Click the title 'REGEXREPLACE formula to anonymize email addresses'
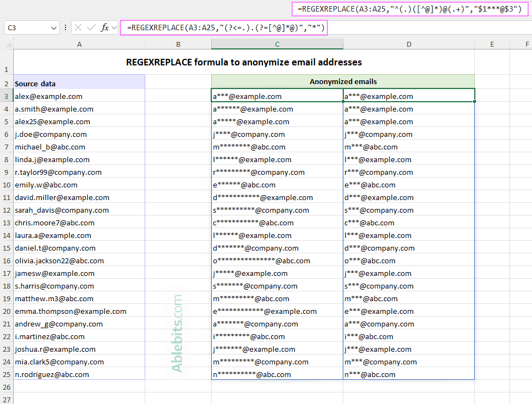This screenshot has height=404, width=532. point(244,62)
